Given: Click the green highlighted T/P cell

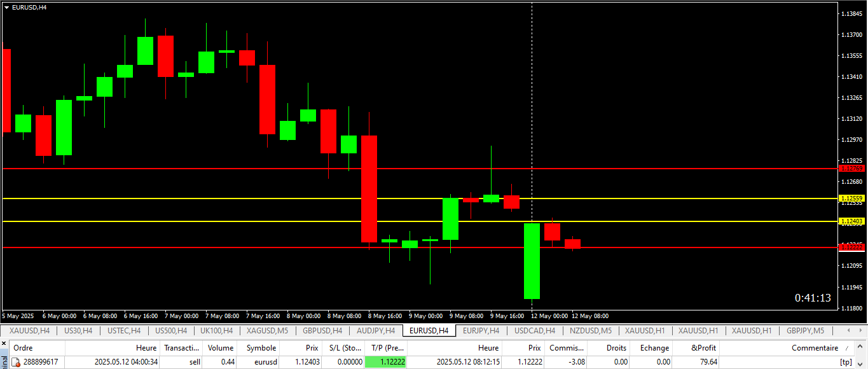Looking at the screenshot, I should pos(386,362).
